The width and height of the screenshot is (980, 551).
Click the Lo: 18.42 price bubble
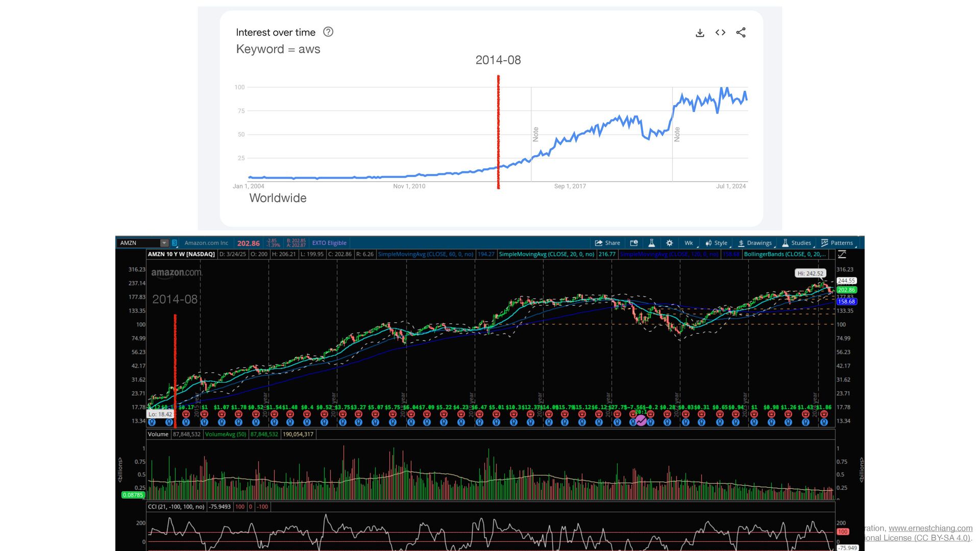[160, 414]
